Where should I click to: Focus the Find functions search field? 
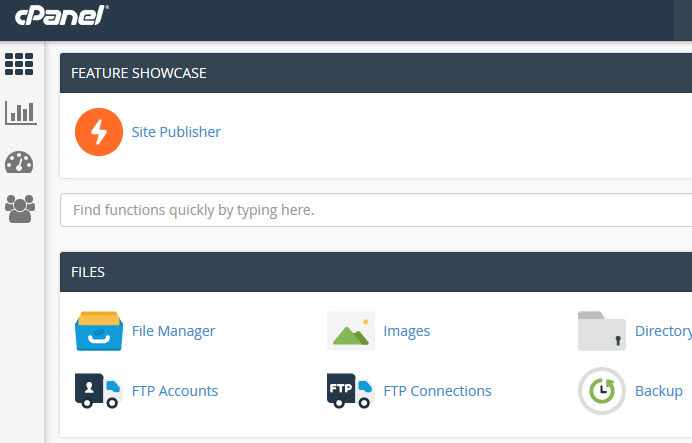376,210
